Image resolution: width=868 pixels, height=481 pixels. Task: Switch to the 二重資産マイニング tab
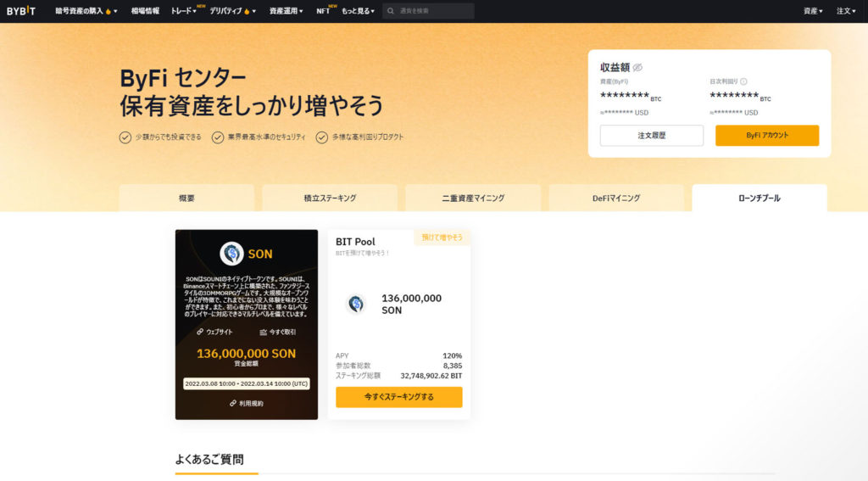(x=473, y=198)
